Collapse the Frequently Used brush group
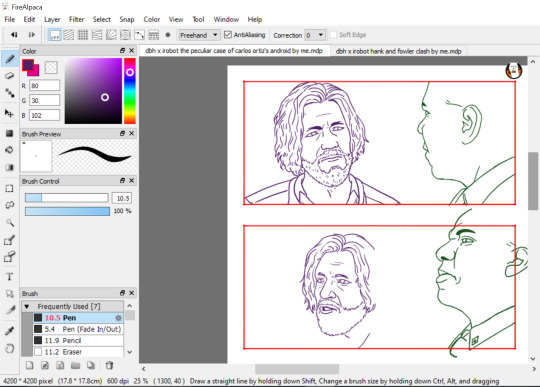The width and height of the screenshot is (540, 387). click(27, 306)
